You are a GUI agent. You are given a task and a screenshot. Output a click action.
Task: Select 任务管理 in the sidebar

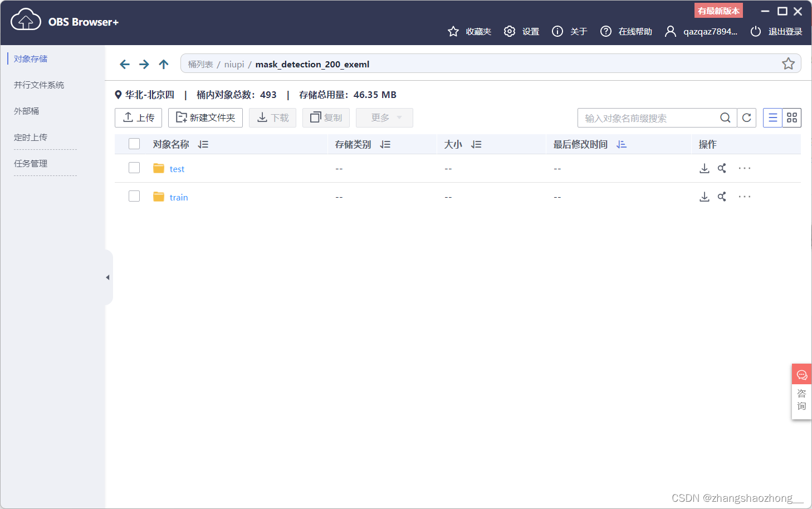[x=31, y=163]
